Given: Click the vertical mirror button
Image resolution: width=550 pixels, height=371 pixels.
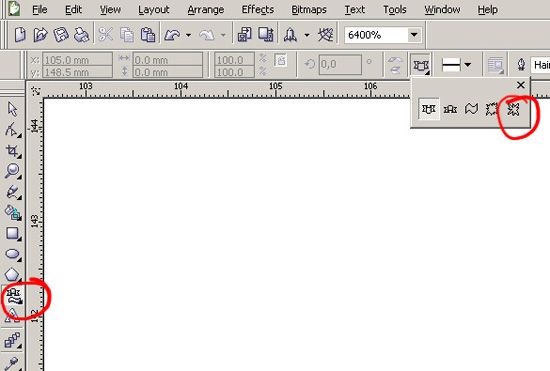Looking at the screenshot, I should click(x=395, y=70).
